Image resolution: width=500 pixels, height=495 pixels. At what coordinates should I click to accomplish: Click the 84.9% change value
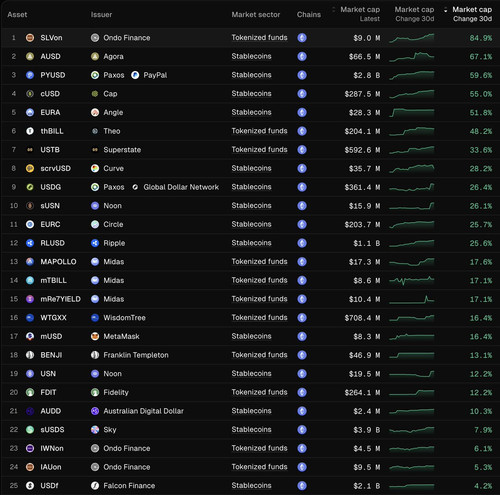point(481,38)
